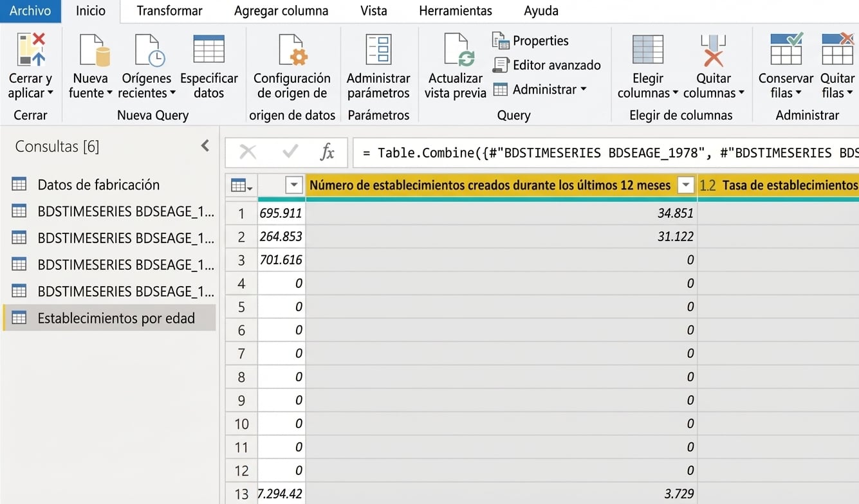
Task: Expand Cerrar y aplicar dropdown arrow
Action: (x=50, y=93)
